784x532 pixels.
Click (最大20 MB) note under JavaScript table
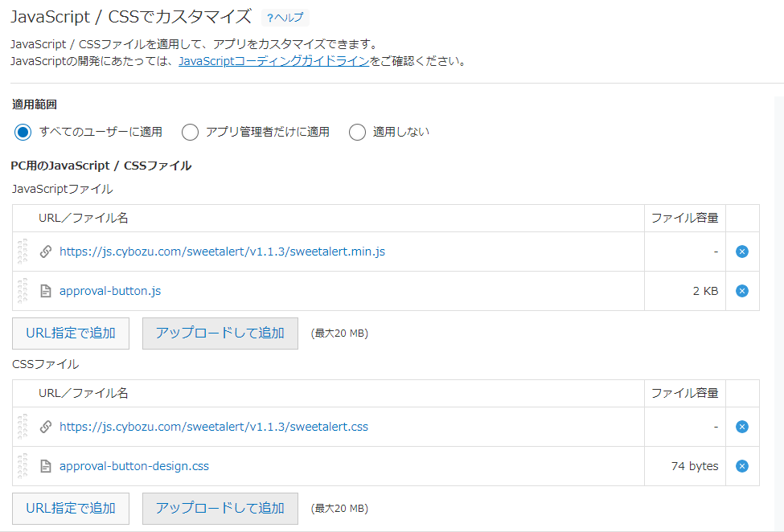pos(339,334)
